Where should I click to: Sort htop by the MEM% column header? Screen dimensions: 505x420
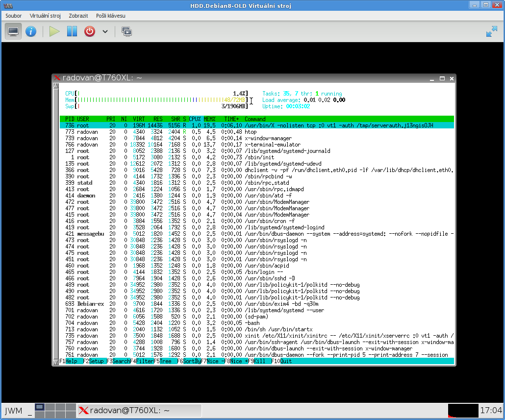[x=209, y=119]
